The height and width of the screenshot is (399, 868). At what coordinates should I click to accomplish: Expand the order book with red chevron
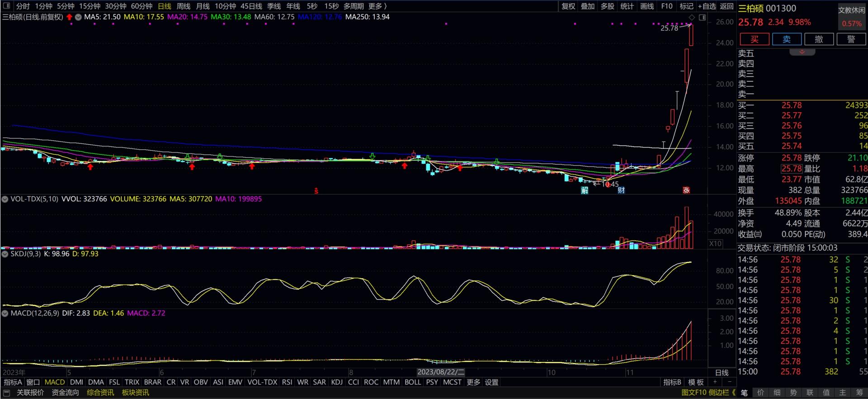[802, 52]
